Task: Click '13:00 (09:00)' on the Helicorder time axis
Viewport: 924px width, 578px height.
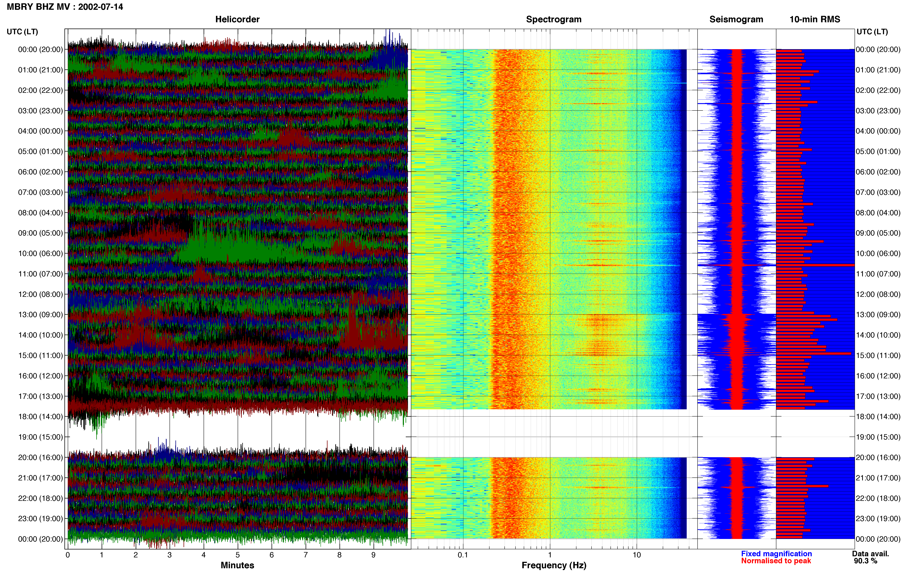Action: coord(41,315)
